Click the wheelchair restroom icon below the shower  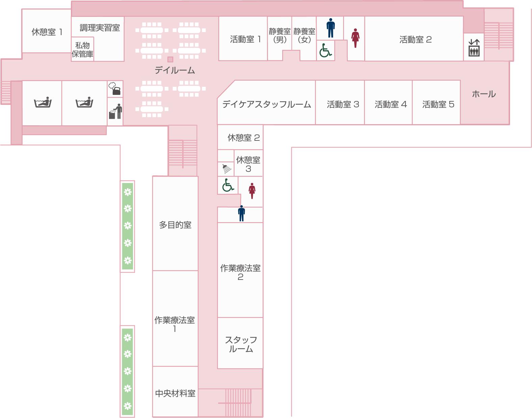(228, 185)
